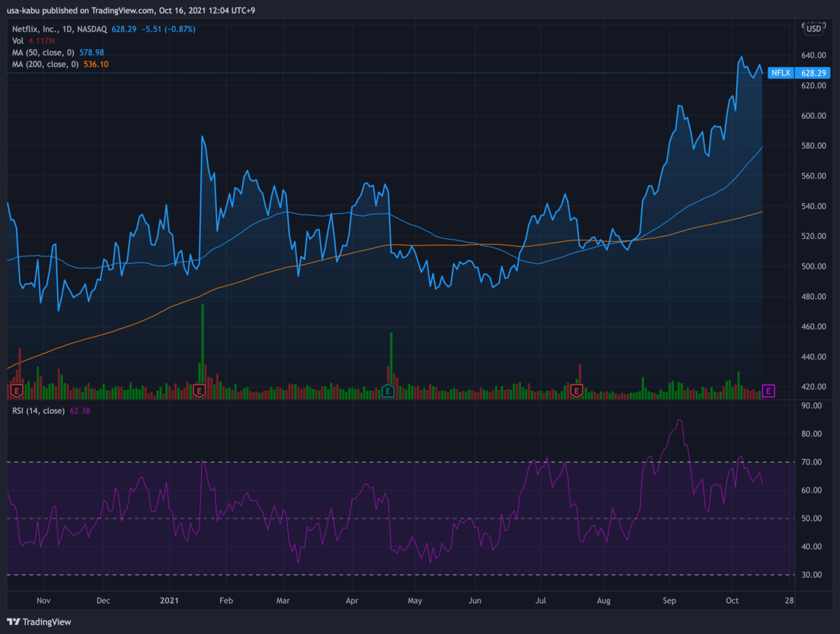Select the RSI (14, close) legend
The width and height of the screenshot is (840, 634).
38,411
